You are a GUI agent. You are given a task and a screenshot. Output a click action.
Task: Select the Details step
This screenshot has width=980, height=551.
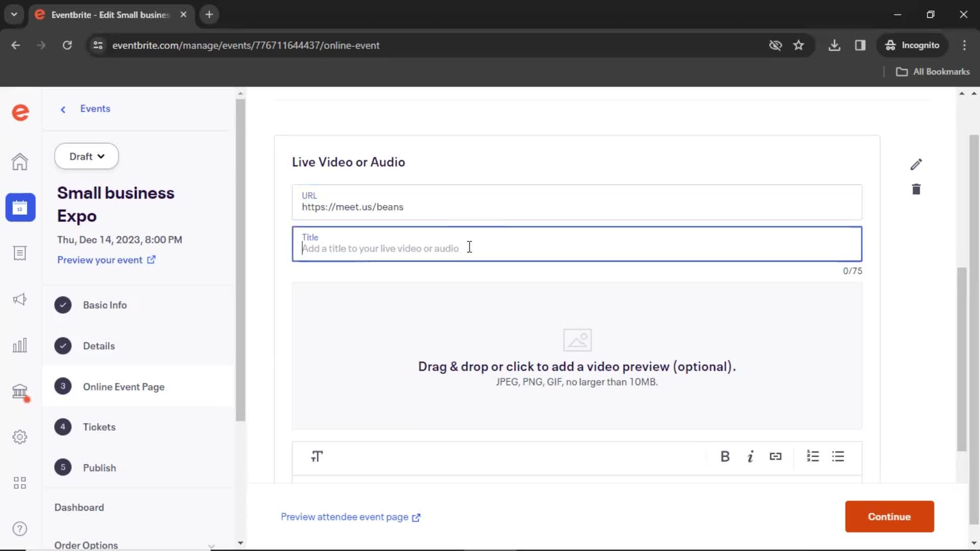[138, 346]
